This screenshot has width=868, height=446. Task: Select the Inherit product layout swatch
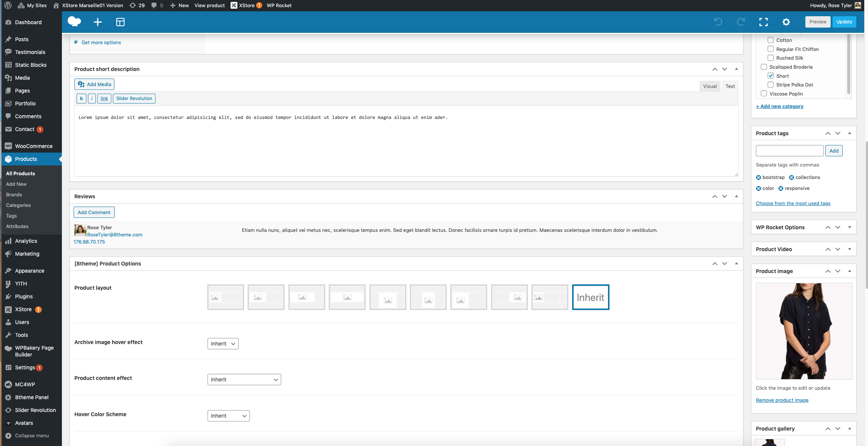(590, 297)
